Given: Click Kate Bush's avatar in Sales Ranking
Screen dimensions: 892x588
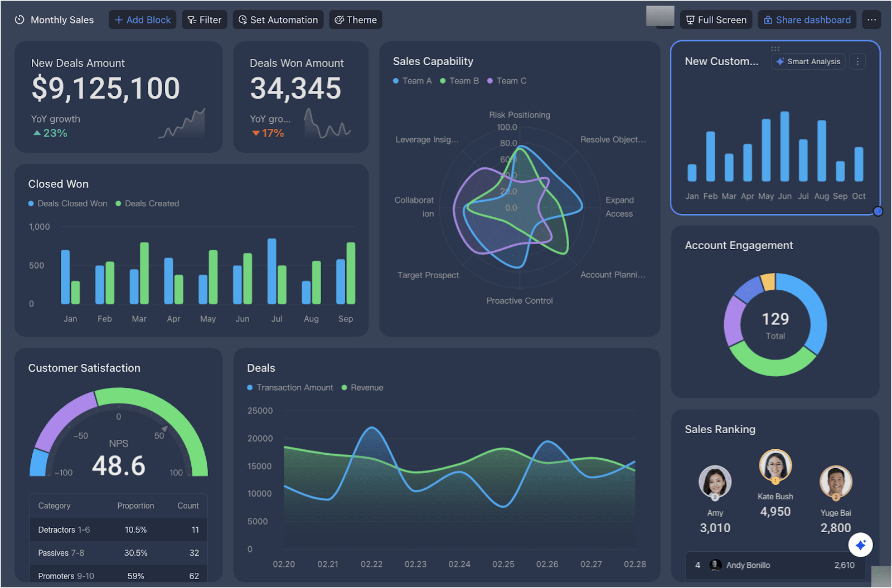Looking at the screenshot, I should pyautogui.click(x=775, y=466).
